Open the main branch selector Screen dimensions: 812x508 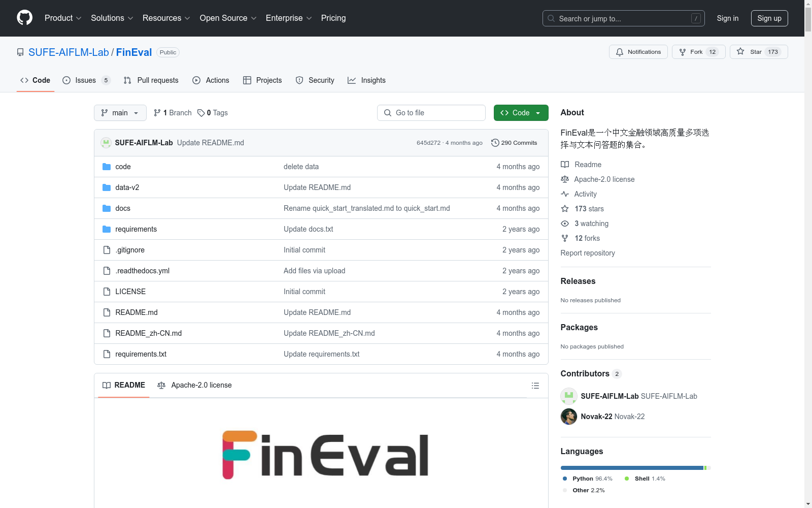(x=120, y=113)
